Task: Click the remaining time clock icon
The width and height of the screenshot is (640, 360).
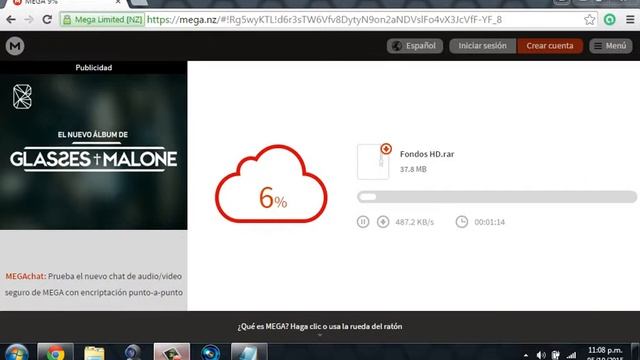Action: coord(462,222)
